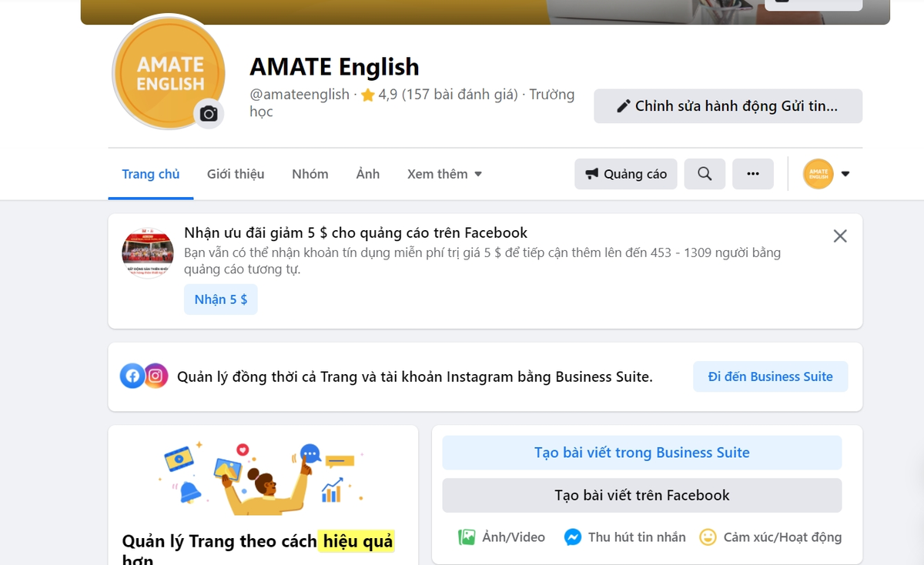Click the @amateenglish username

pos(300,95)
